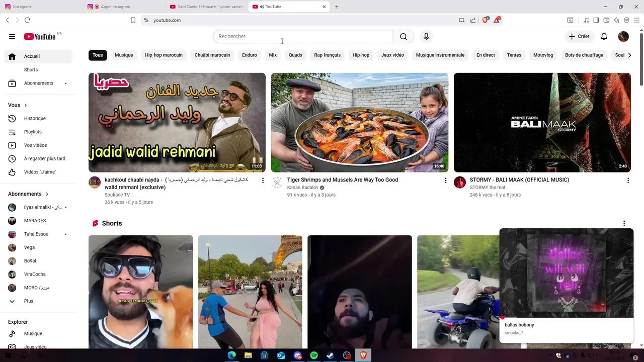Open Playlists from the sidebar
Image resolution: width=644 pixels, height=362 pixels.
[38, 132]
